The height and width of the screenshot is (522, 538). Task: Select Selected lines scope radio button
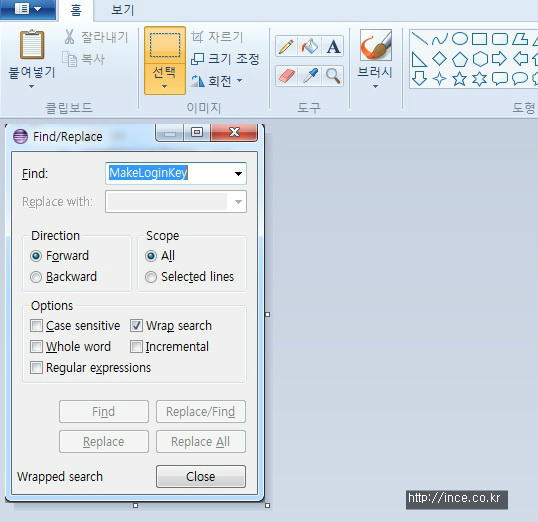(x=151, y=277)
